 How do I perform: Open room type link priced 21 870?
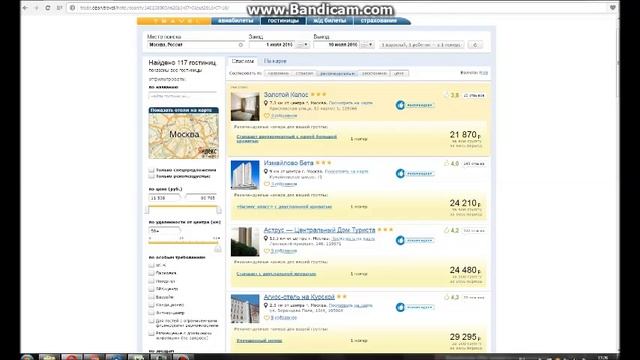click(x=287, y=139)
